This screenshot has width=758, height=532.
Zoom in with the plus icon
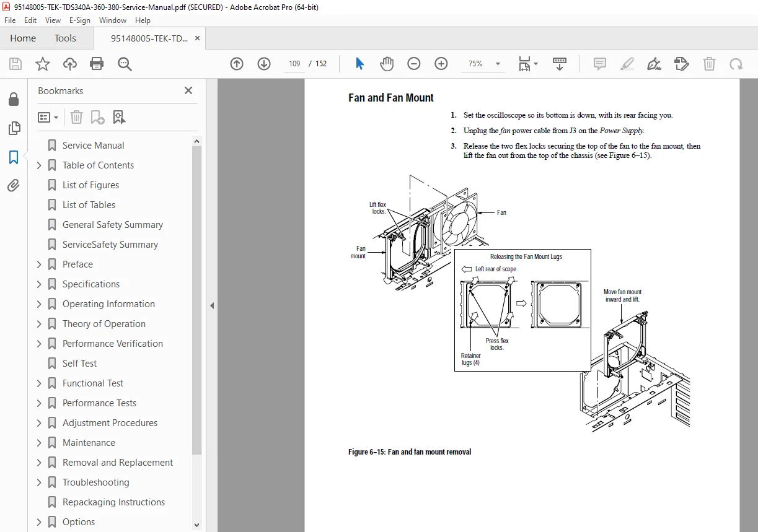point(441,64)
